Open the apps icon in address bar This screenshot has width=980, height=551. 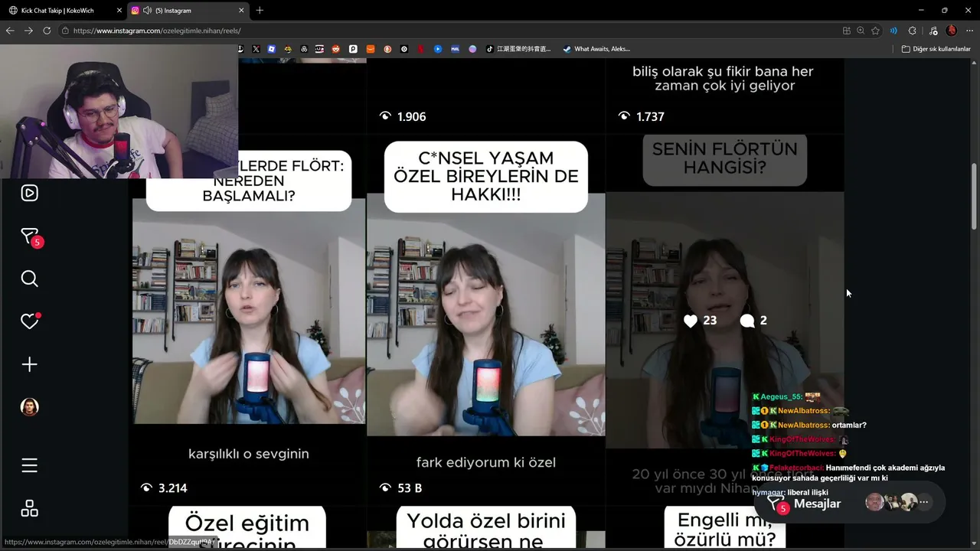846,31
